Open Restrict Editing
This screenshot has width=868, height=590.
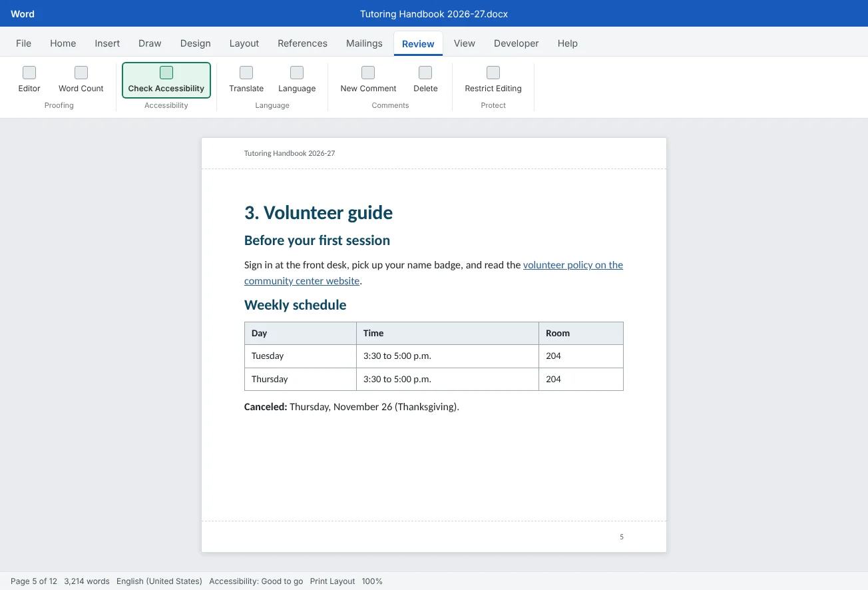coord(493,80)
